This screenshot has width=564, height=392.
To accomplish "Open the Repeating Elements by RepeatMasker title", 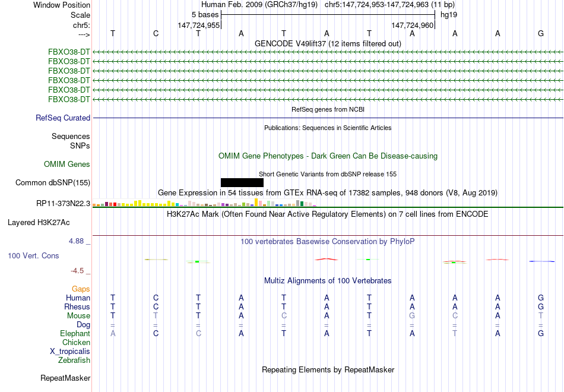I will tap(328, 369).
